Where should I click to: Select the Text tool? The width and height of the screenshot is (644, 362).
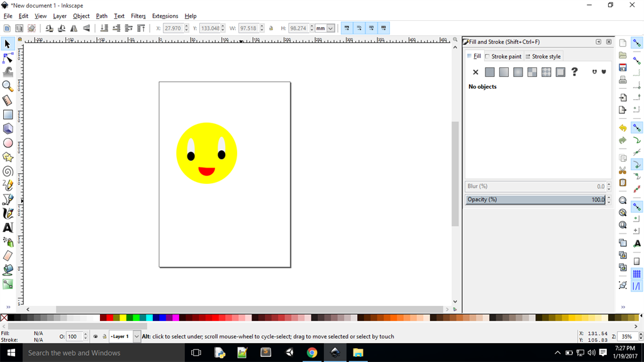click(8, 228)
